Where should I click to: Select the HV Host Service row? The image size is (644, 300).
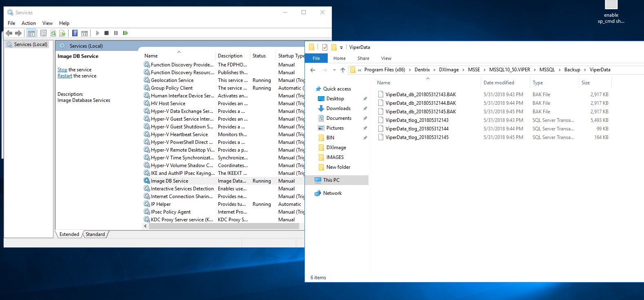click(x=224, y=104)
